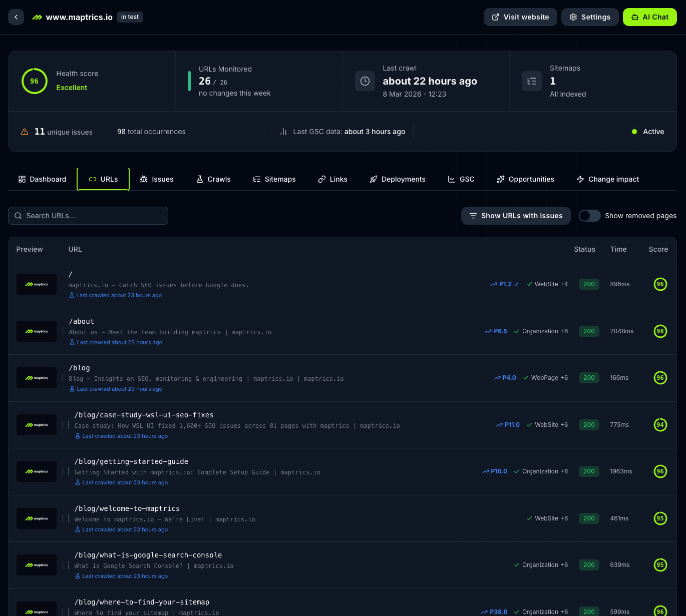Click P11.0 position on case-study row
This screenshot has height=616, width=686.
pyautogui.click(x=508, y=425)
